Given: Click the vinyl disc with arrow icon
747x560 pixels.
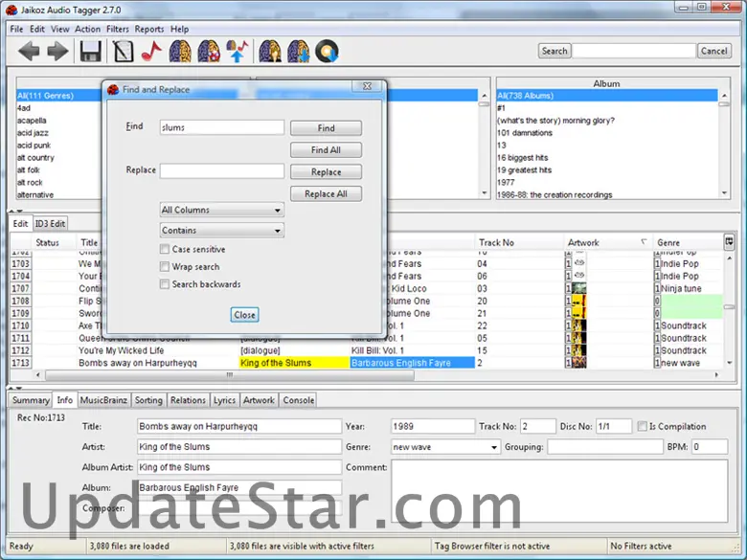Looking at the screenshot, I should pyautogui.click(x=328, y=51).
